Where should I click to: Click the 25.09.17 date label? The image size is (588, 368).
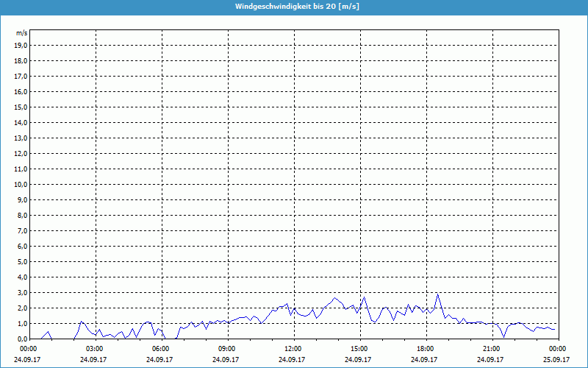[556, 359]
